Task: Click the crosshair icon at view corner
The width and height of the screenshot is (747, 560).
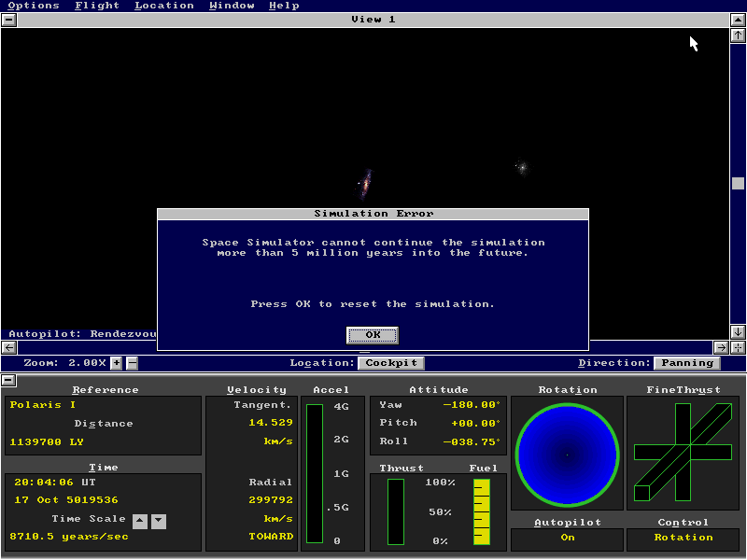Action: (x=738, y=347)
